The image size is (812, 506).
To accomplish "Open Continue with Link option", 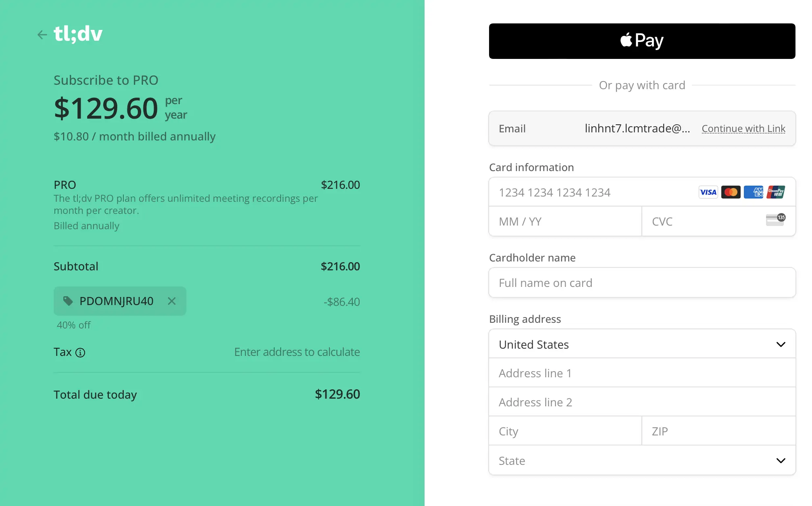I will [x=743, y=129].
